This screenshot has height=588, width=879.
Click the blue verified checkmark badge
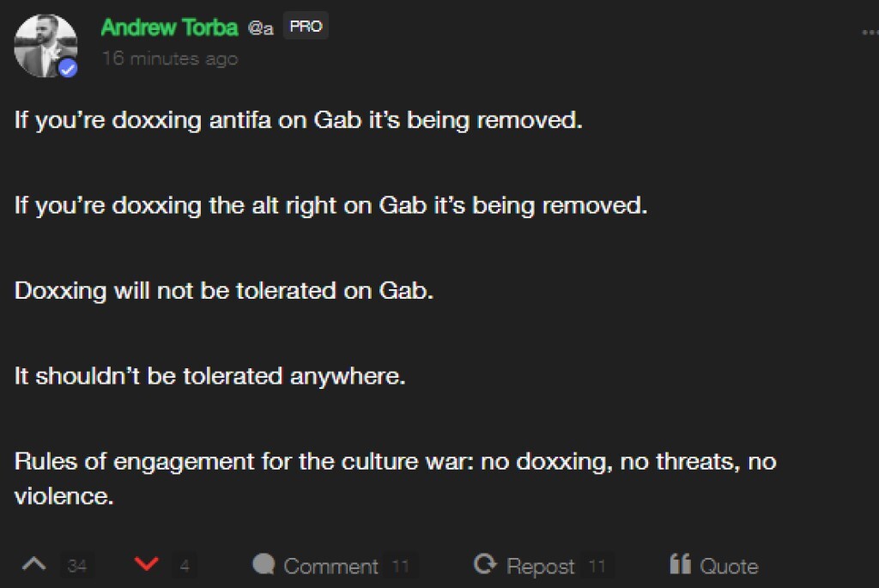(x=68, y=69)
